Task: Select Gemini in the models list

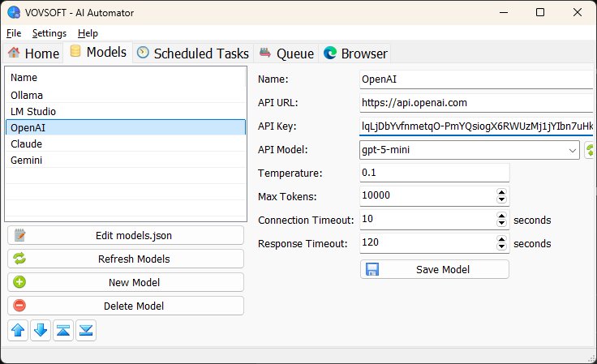Action: pyautogui.click(x=126, y=161)
